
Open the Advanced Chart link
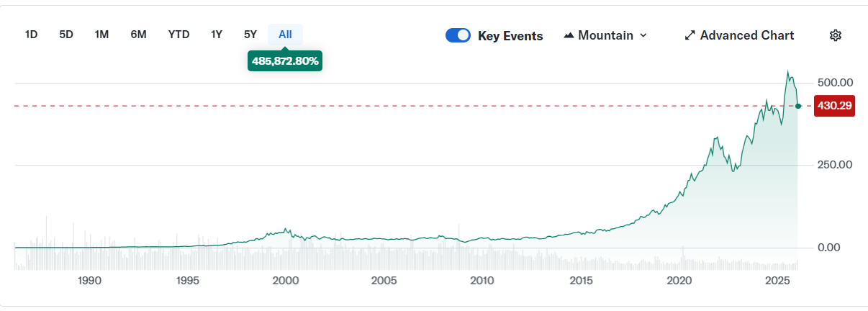click(x=746, y=35)
